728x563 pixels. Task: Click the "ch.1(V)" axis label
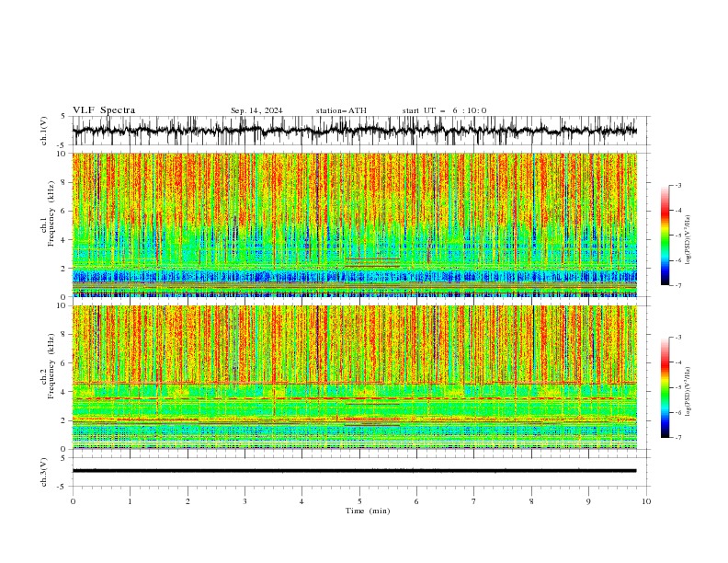[44, 131]
